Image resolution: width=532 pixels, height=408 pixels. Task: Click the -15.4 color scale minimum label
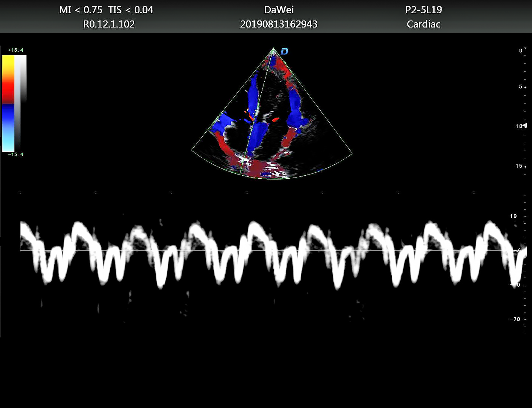pyautogui.click(x=16, y=154)
